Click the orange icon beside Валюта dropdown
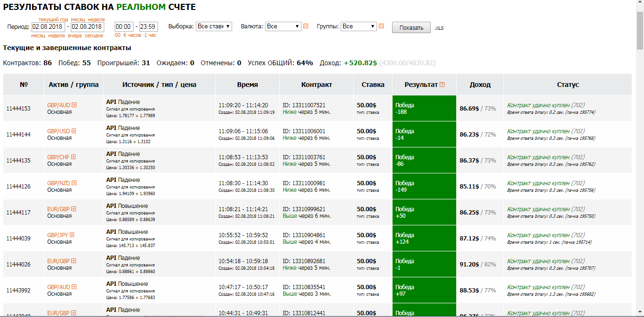The image size is (644, 317). coord(306,26)
